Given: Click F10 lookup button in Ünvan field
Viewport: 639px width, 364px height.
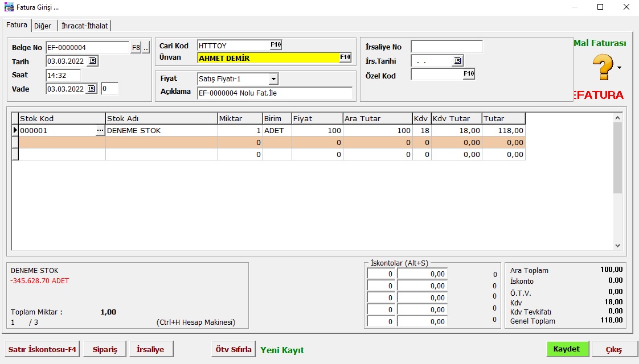Looking at the screenshot, I should (345, 57).
